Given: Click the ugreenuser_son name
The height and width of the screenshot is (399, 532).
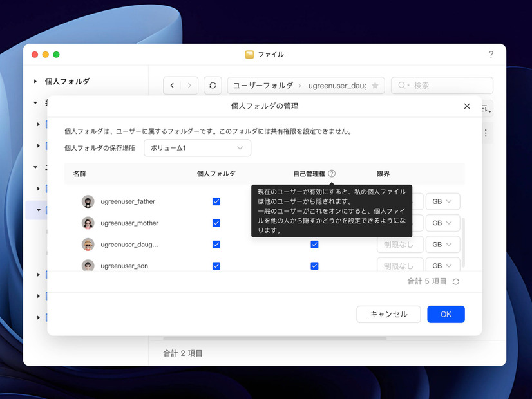Looking at the screenshot, I should coord(124,266).
